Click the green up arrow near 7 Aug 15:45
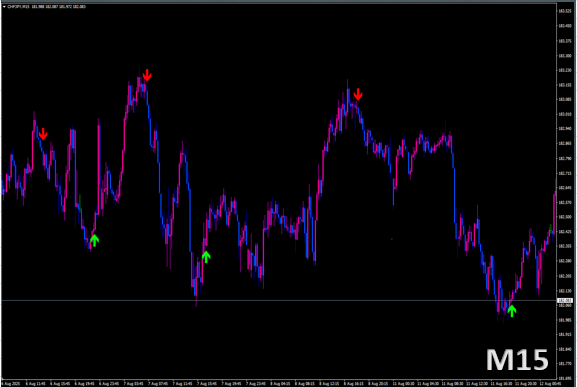The width and height of the screenshot is (577, 387). point(206,257)
